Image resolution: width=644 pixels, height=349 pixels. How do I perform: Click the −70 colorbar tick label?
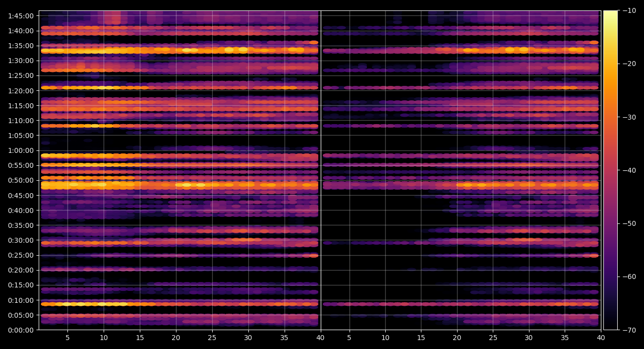pos(629,330)
